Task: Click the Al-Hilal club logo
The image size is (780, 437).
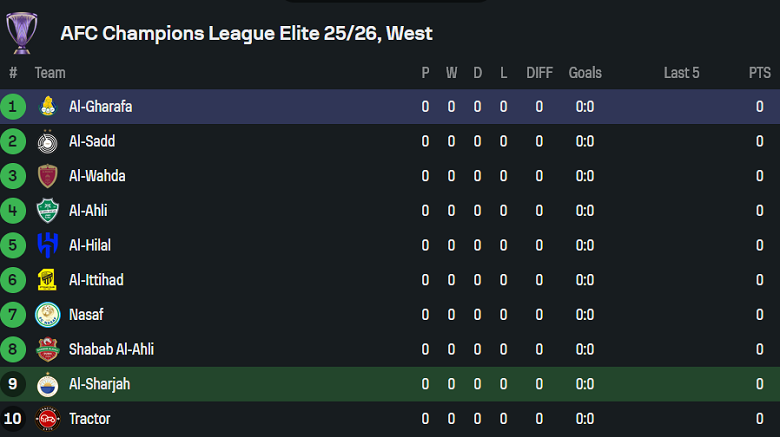Action: 47,245
